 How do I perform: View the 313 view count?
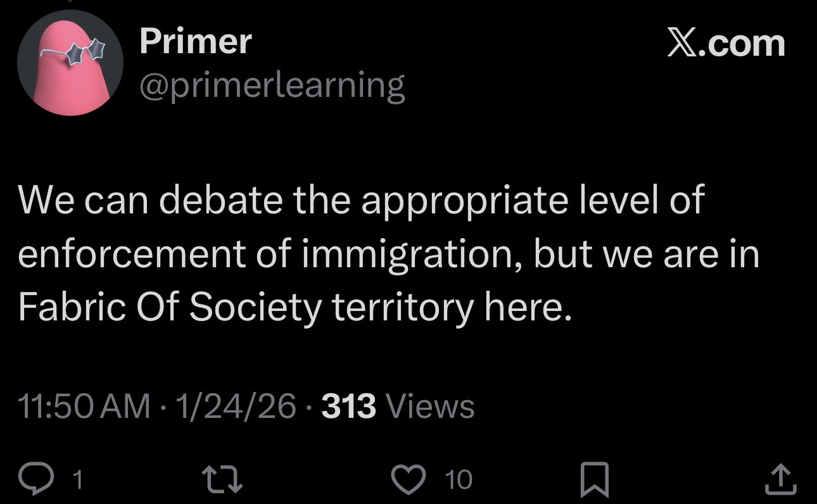click(x=348, y=406)
